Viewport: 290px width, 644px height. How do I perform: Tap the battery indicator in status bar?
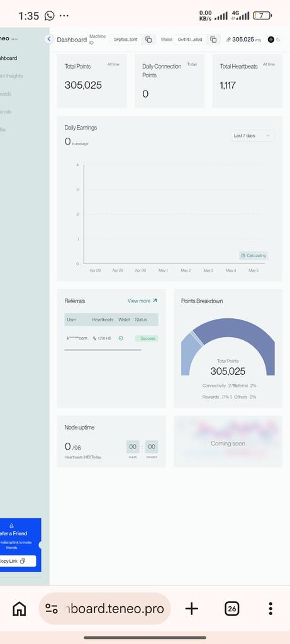[262, 16]
